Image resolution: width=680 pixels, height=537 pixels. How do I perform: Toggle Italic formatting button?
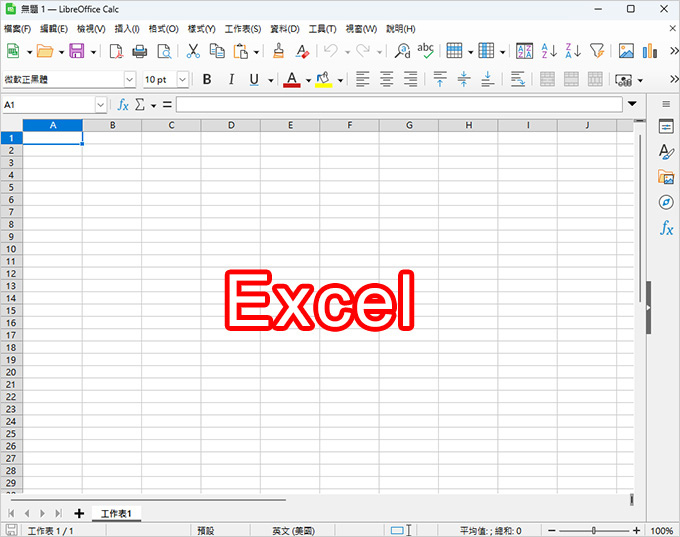pos(231,79)
